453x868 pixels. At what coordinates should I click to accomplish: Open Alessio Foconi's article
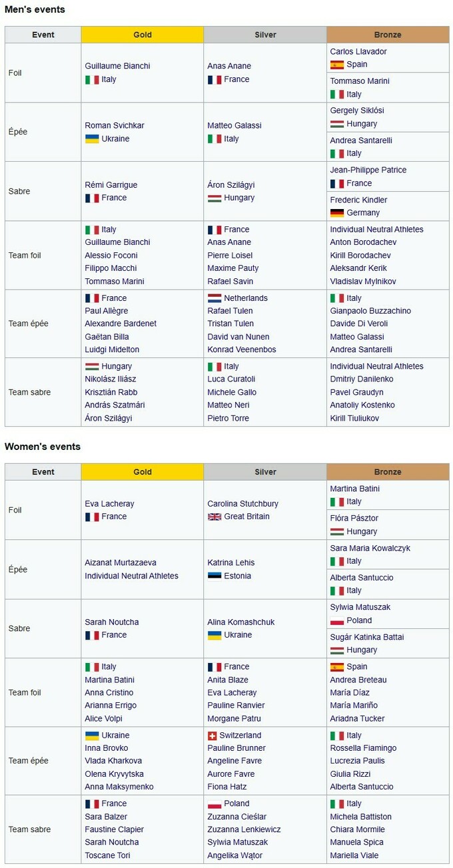[x=111, y=256]
